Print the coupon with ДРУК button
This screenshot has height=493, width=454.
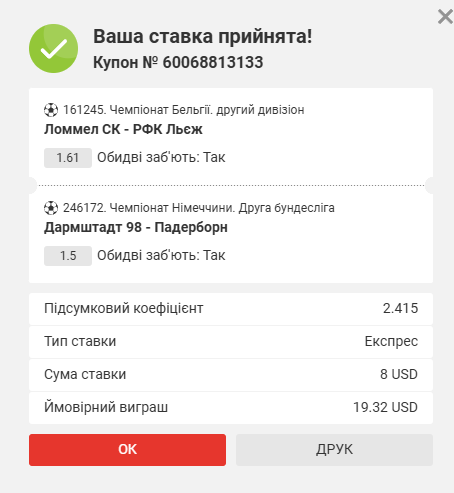[334, 450]
